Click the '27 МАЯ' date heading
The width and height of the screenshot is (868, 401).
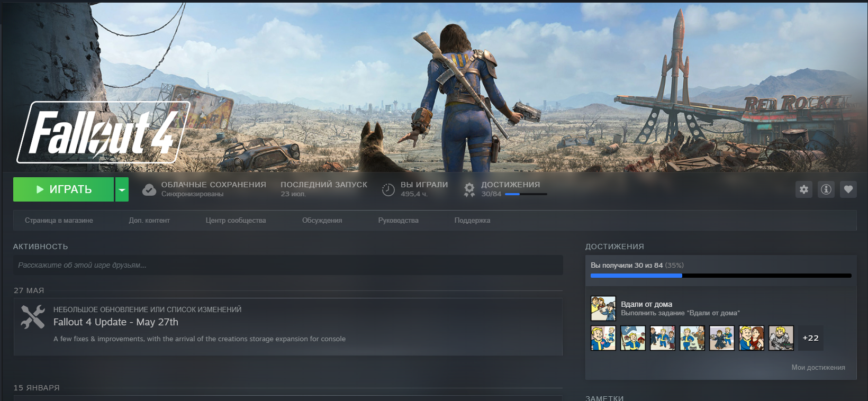[29, 290]
